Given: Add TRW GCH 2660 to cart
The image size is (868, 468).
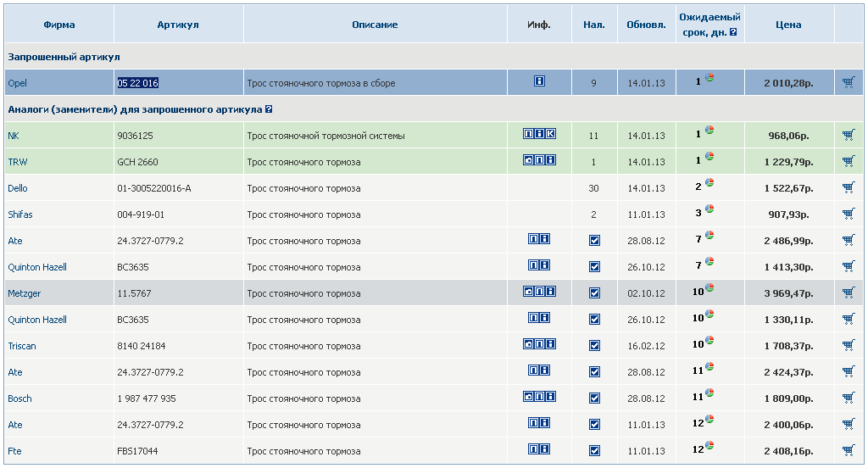Looking at the screenshot, I should click(x=849, y=161).
